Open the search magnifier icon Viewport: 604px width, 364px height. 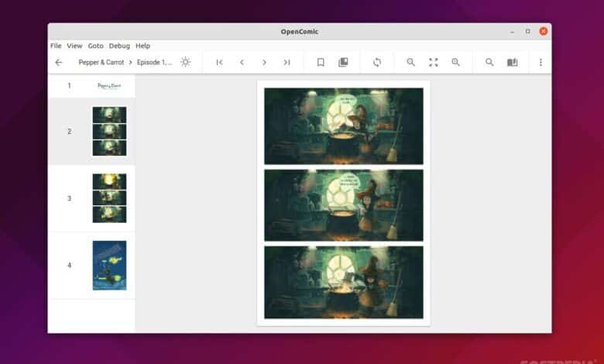tap(489, 63)
